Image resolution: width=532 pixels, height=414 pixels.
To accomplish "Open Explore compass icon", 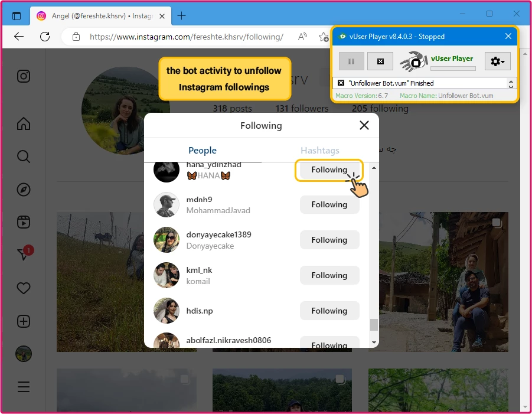I will pos(24,190).
